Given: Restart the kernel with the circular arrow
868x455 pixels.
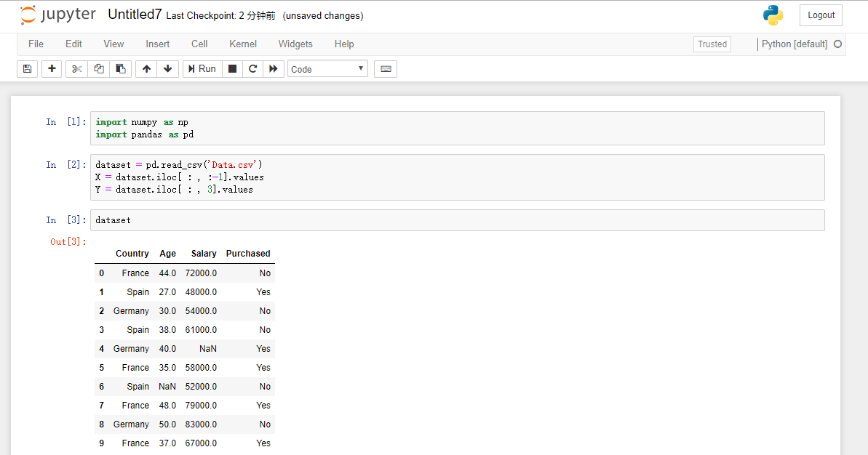Looking at the screenshot, I should pyautogui.click(x=253, y=69).
